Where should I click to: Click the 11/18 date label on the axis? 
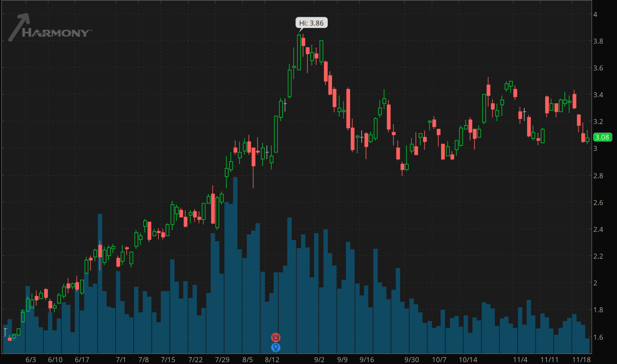coord(581,359)
